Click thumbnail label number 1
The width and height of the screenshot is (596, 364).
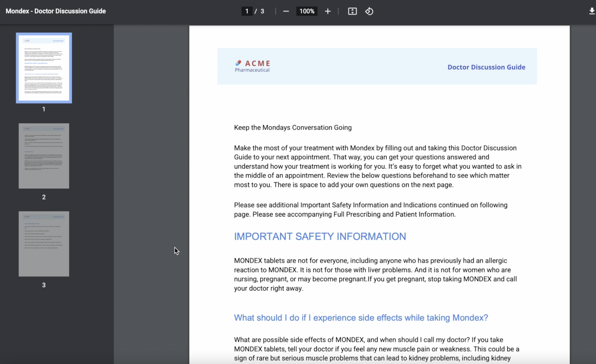coord(44,109)
